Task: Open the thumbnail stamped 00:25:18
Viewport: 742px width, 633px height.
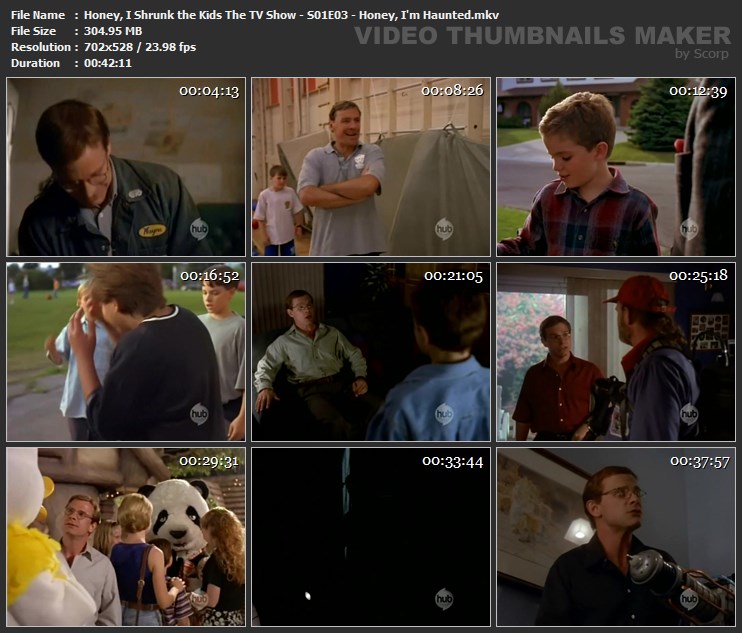Action: point(616,352)
